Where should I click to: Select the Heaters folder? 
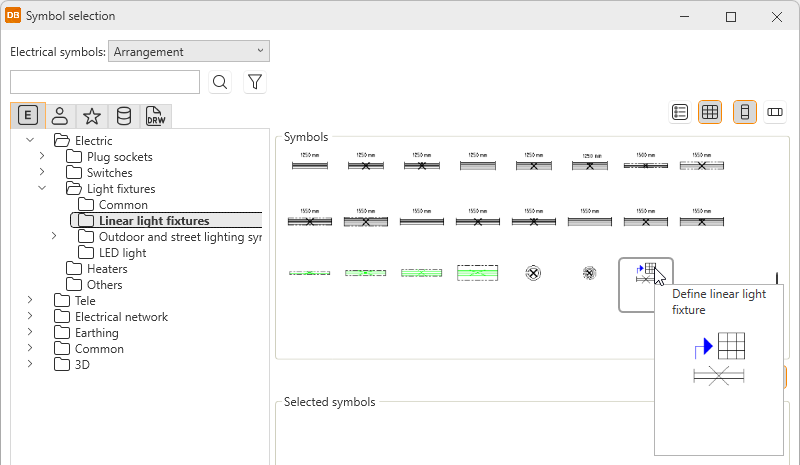click(x=107, y=268)
